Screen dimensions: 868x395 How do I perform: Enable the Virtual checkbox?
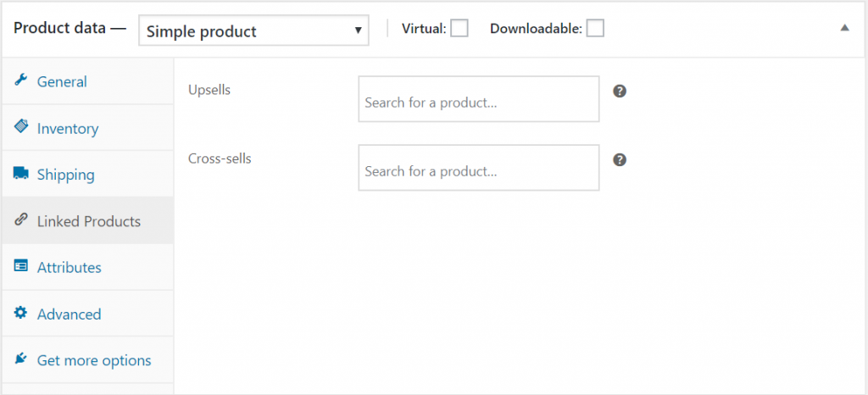click(x=459, y=28)
